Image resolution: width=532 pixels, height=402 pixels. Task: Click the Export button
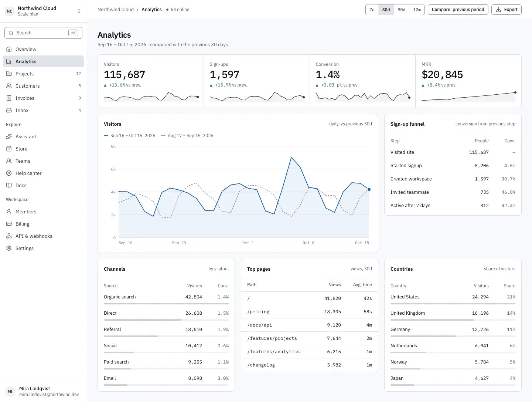tap(507, 10)
